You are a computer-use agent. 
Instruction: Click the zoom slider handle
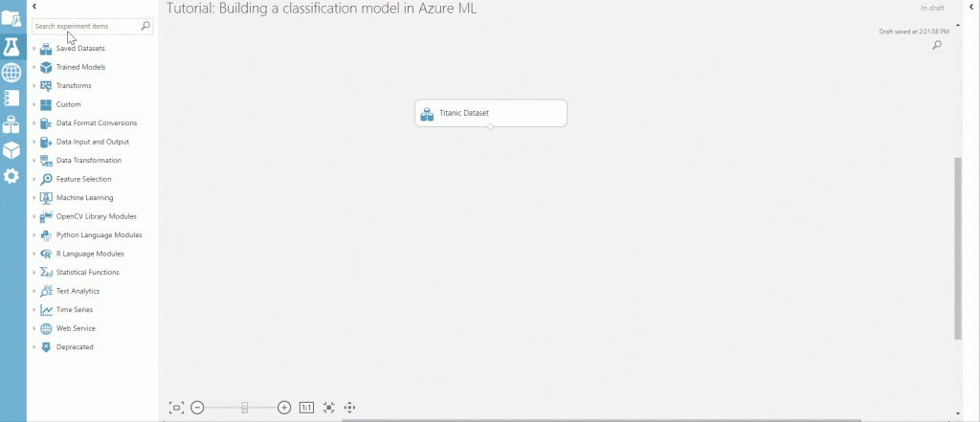(x=245, y=408)
